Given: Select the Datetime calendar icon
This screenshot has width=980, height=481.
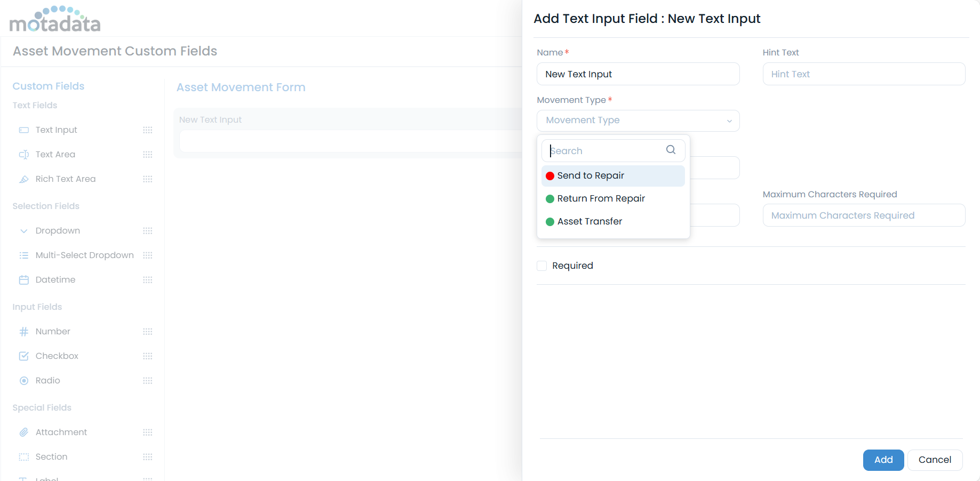Looking at the screenshot, I should (x=23, y=279).
